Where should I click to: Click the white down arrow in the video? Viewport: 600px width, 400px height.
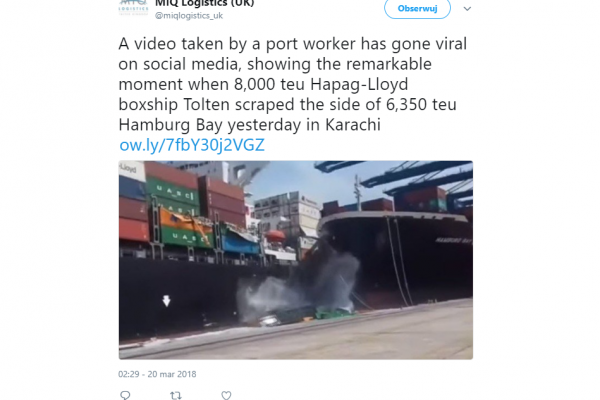(166, 301)
